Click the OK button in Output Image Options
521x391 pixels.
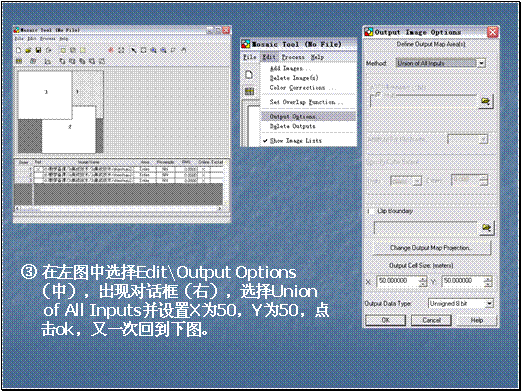(x=385, y=320)
